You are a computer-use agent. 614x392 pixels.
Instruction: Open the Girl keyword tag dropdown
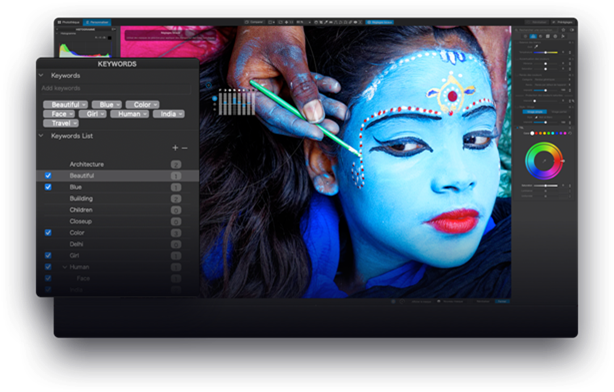[x=103, y=114]
